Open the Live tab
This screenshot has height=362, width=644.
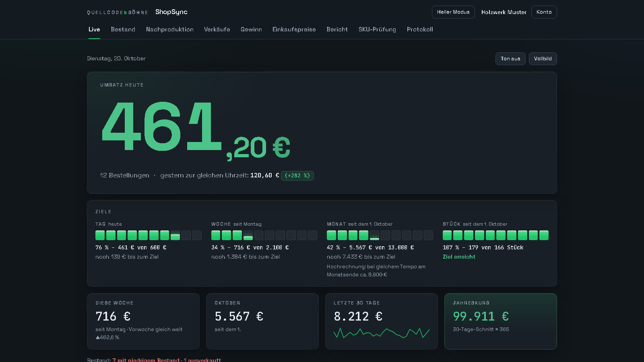[94, 29]
